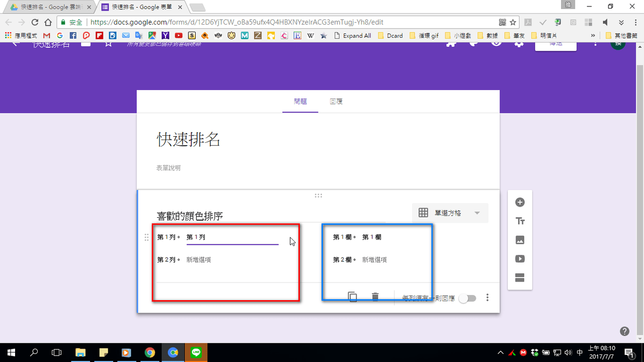Open the Yahoo bookmark icon

[x=166, y=36]
